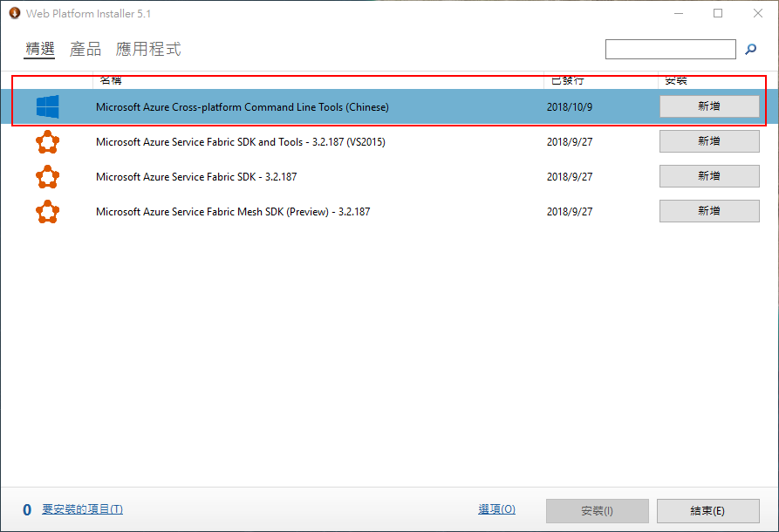
Task: Minimize the Web Platform Installer window
Action: click(x=679, y=13)
